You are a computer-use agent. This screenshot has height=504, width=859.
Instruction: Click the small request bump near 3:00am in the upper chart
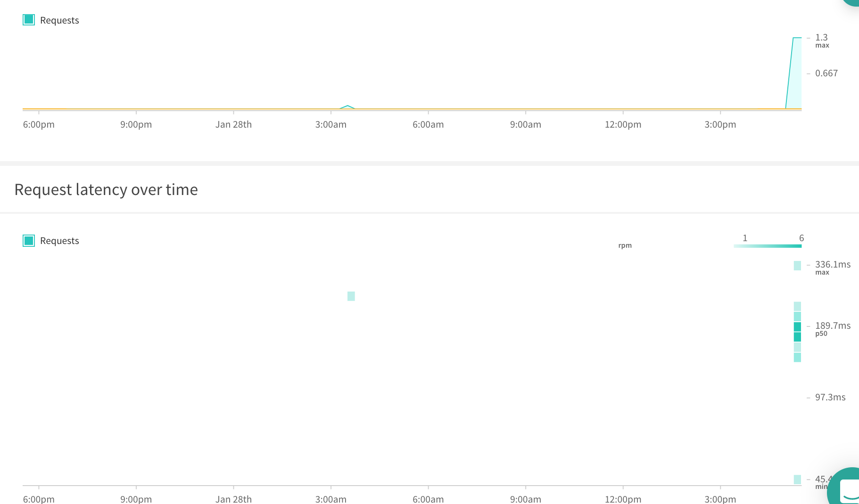pos(347,107)
